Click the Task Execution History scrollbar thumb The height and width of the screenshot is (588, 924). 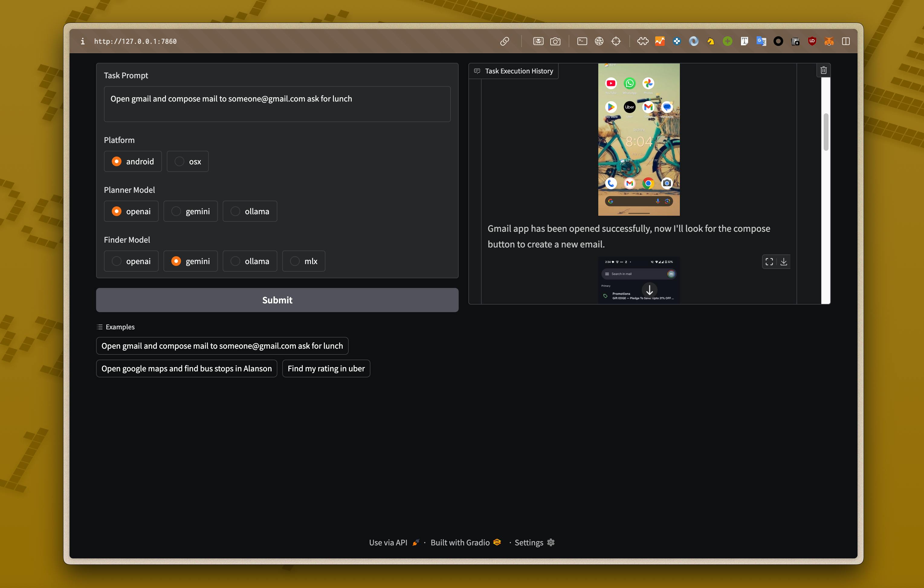click(826, 132)
